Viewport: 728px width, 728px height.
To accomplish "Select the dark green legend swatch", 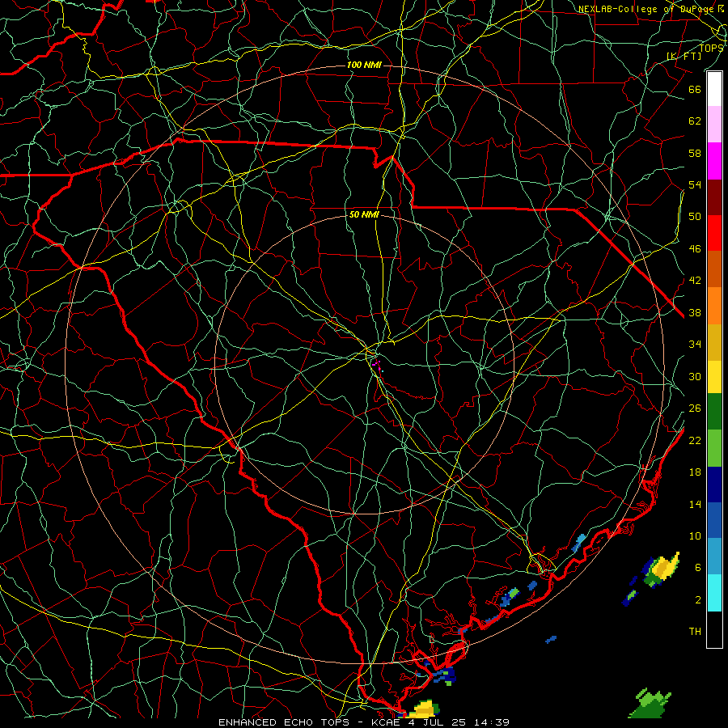I will pyautogui.click(x=714, y=412).
